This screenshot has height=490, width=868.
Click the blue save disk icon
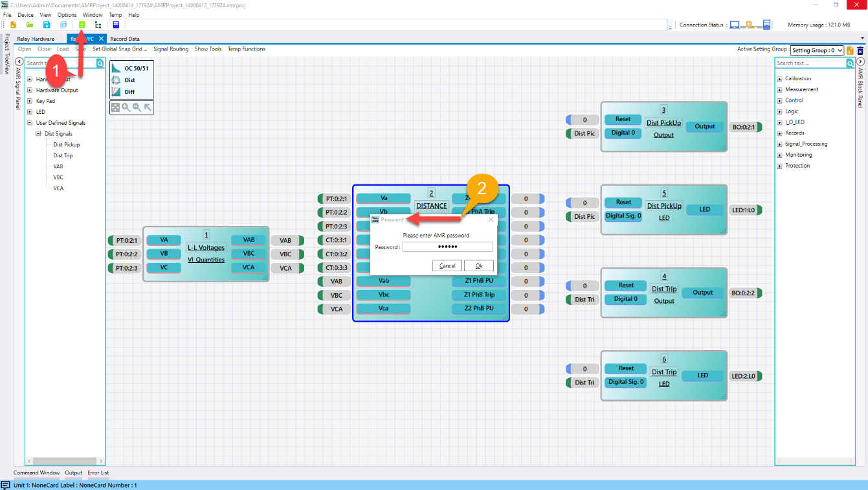click(47, 25)
